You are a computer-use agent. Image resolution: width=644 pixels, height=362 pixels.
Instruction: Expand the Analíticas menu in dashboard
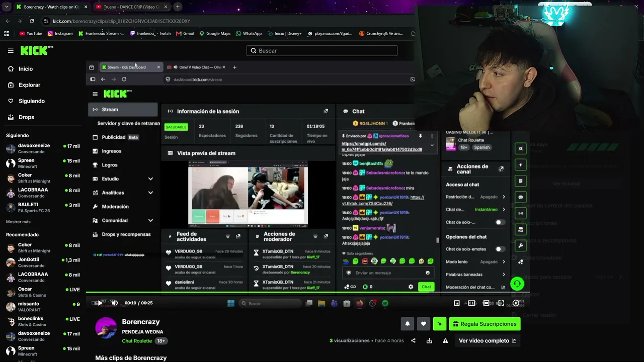coord(150,193)
